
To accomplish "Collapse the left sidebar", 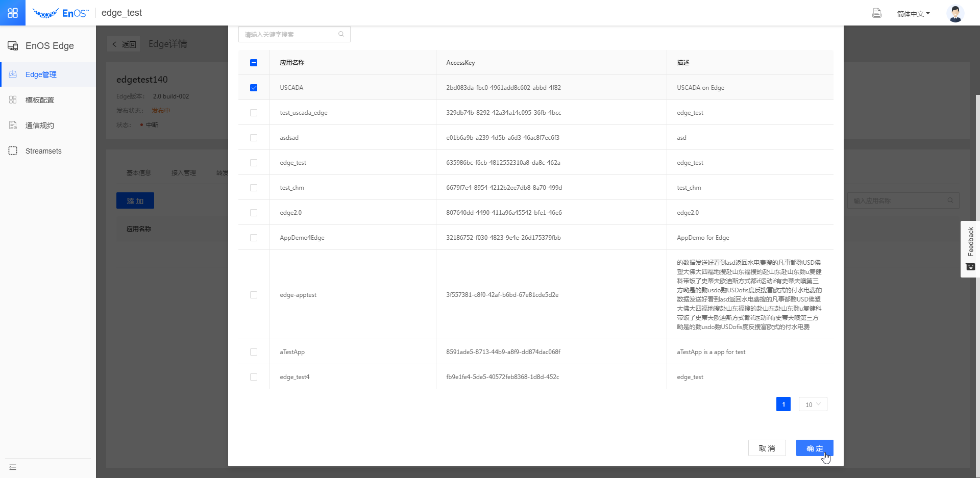I will coord(13,467).
